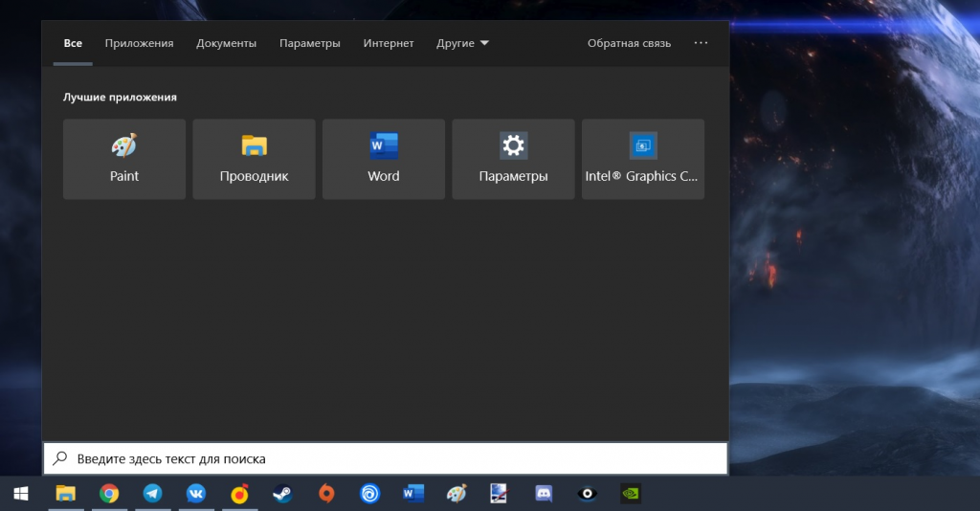The image size is (980, 511).
Task: Click the Обратная связь feedback link
Action: pyautogui.click(x=629, y=43)
